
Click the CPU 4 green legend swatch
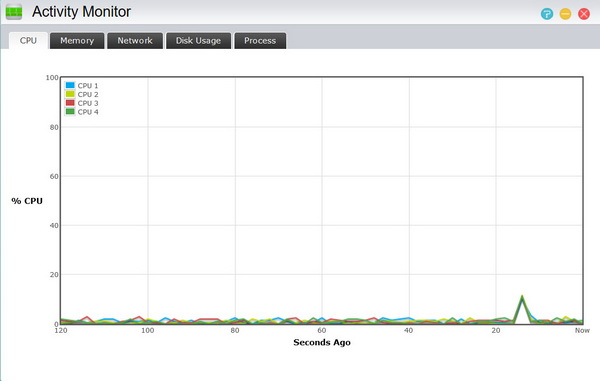(70, 112)
